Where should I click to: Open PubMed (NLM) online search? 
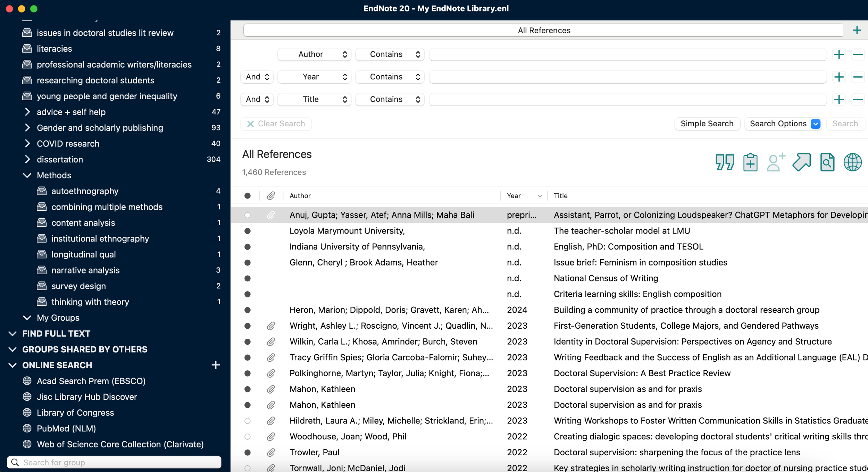(x=66, y=428)
